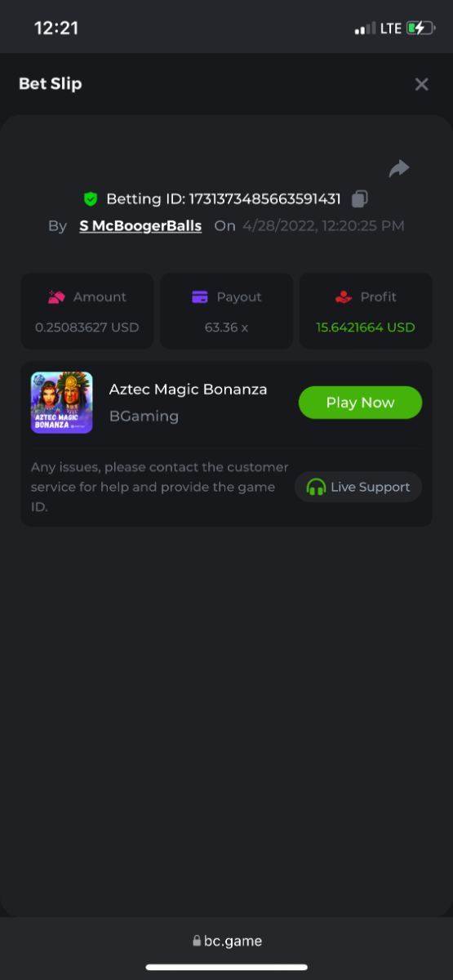Select the 15.6421664 USD profit value
Image resolution: width=453 pixels, height=980 pixels.
click(x=366, y=327)
